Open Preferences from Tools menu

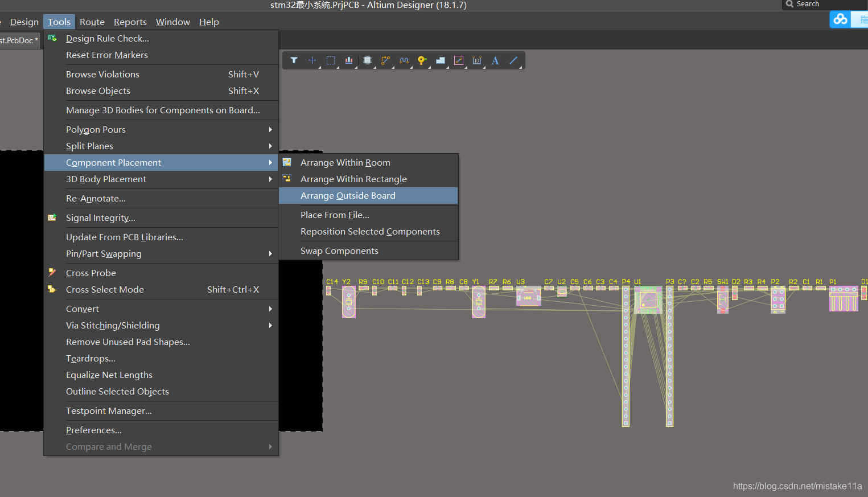click(x=94, y=430)
